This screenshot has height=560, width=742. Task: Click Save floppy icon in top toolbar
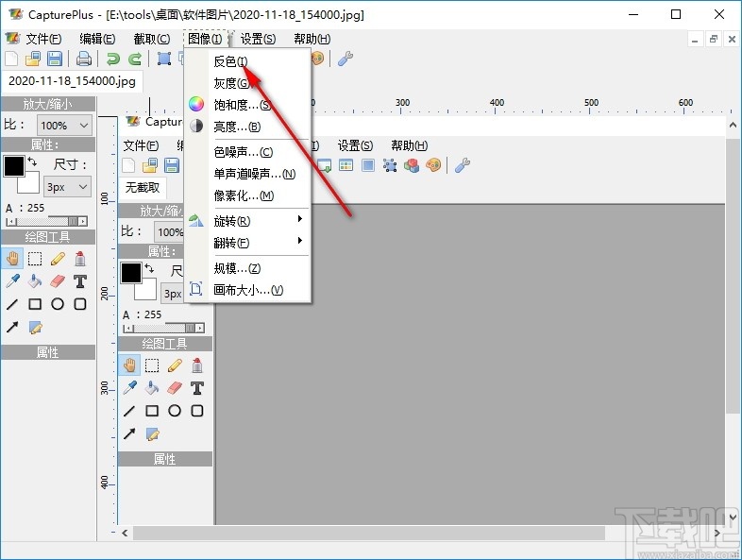[x=55, y=59]
